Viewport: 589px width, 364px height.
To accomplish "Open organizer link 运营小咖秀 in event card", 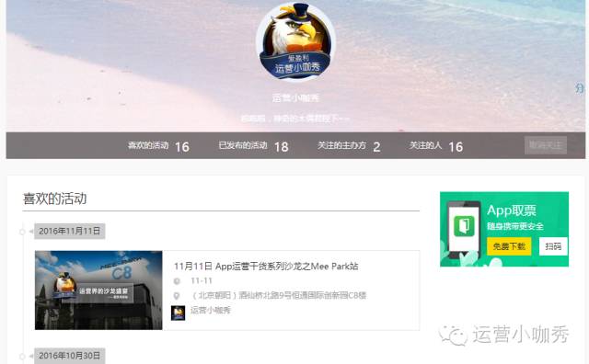I will pyautogui.click(x=211, y=311).
